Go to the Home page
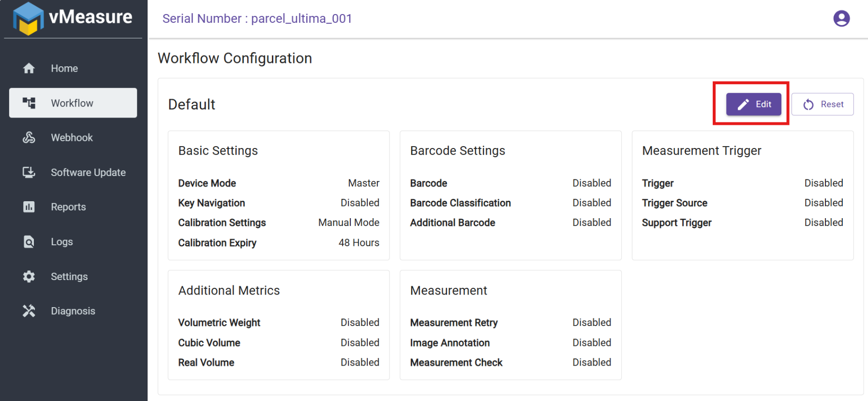Image resolution: width=868 pixels, height=401 pixels. click(x=64, y=68)
